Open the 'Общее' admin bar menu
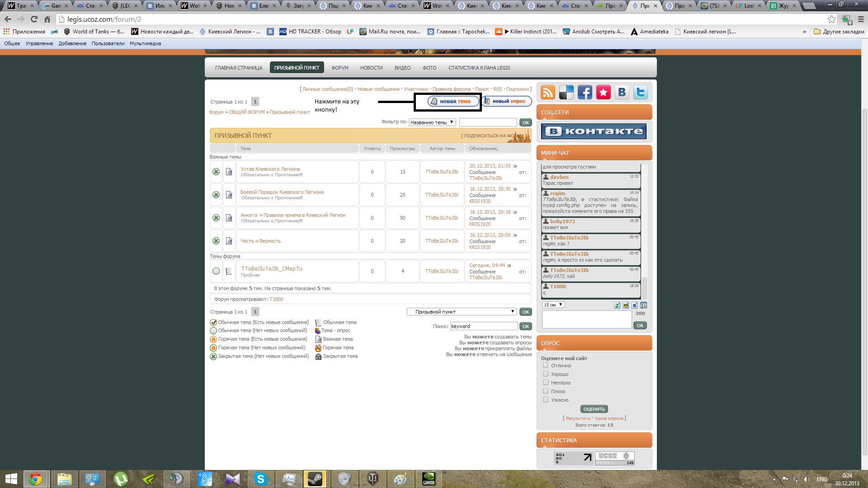Image resolution: width=868 pixels, height=488 pixels. tap(12, 43)
